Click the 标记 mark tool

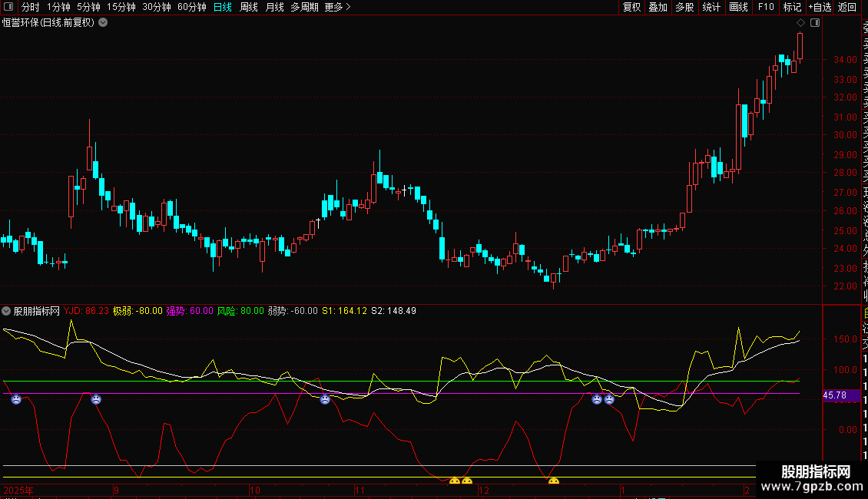click(x=791, y=7)
